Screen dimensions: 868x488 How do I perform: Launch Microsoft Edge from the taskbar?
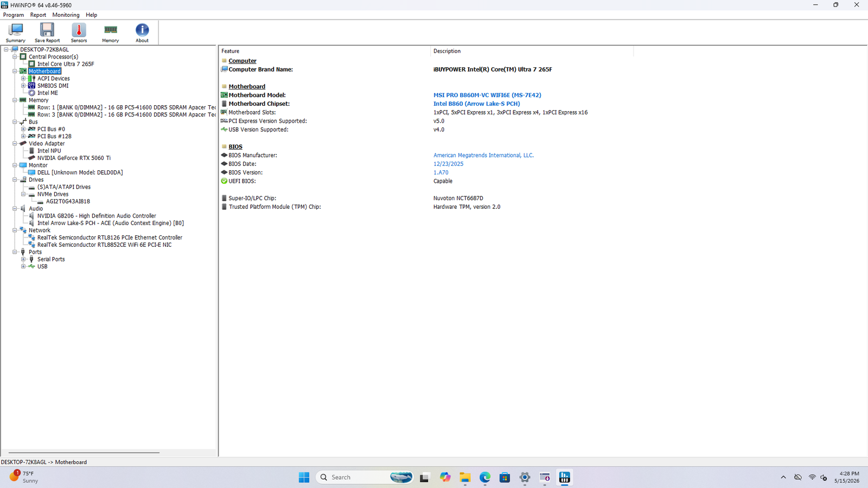[x=485, y=477]
